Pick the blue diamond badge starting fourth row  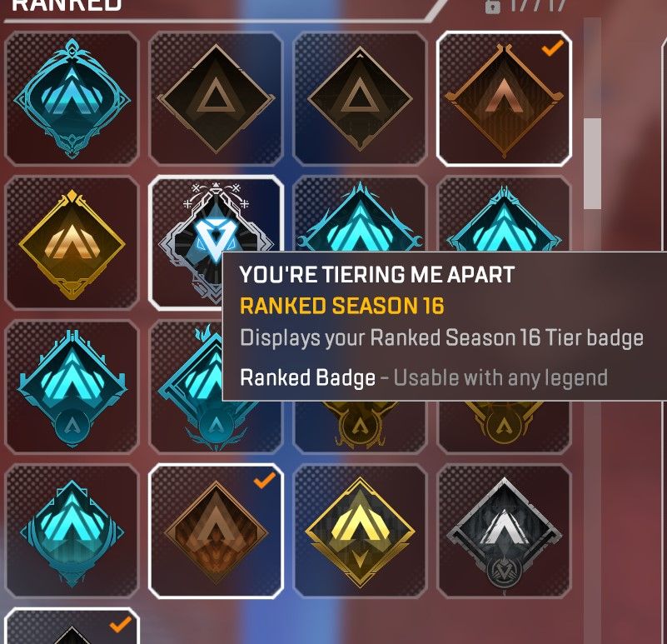pyautogui.click(x=72, y=532)
